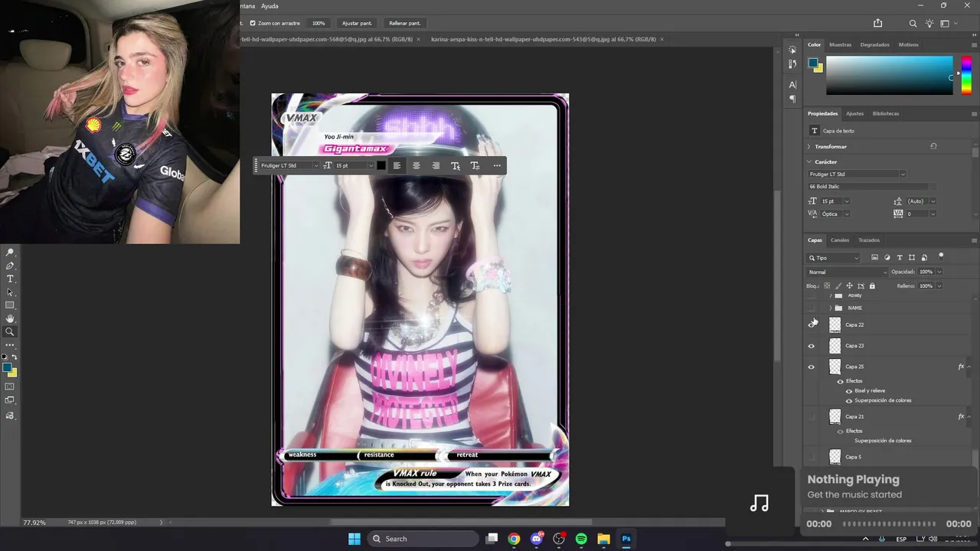Reset transform in Properties panel

[933, 146]
